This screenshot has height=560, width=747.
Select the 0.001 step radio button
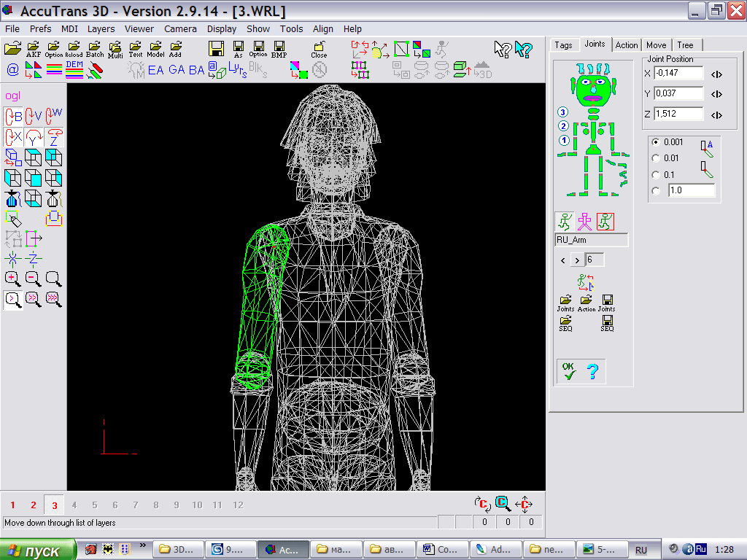click(656, 142)
